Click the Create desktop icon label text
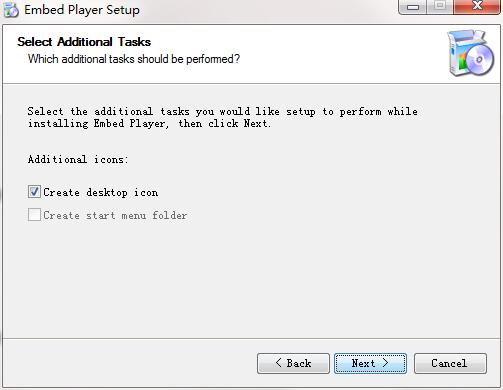503x390 pixels. 101,192
